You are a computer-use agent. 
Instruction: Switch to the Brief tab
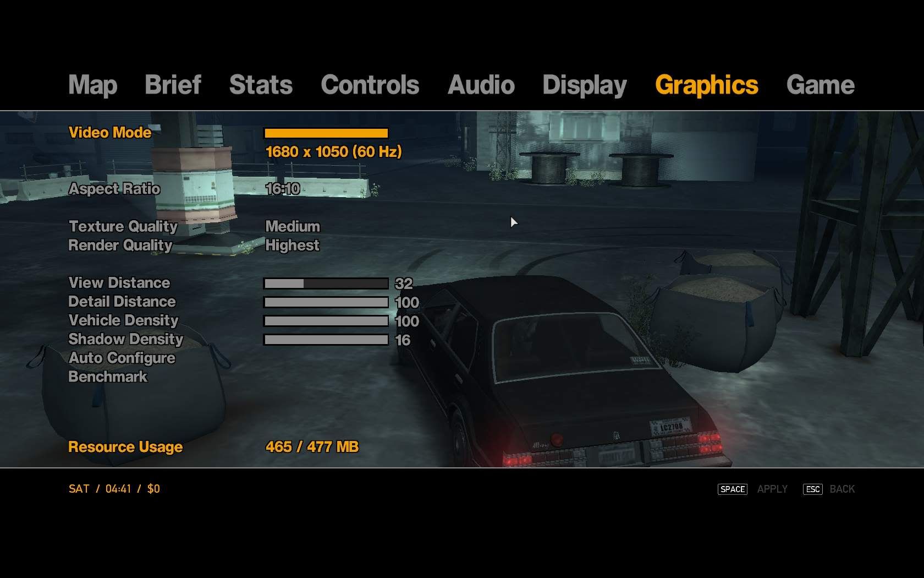pos(173,85)
